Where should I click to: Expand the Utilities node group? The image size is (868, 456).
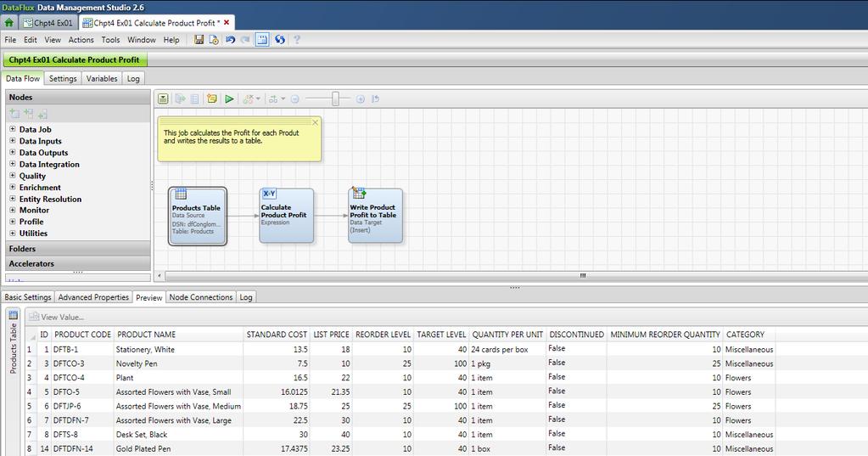[x=12, y=234]
